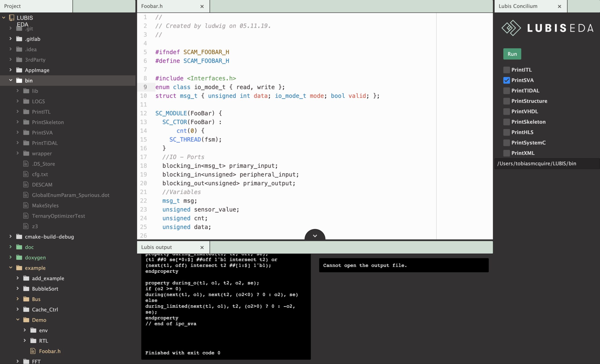This screenshot has height=364, width=600.
Task: Click the LUBIS EDA logo icon
Action: pyautogui.click(x=511, y=28)
